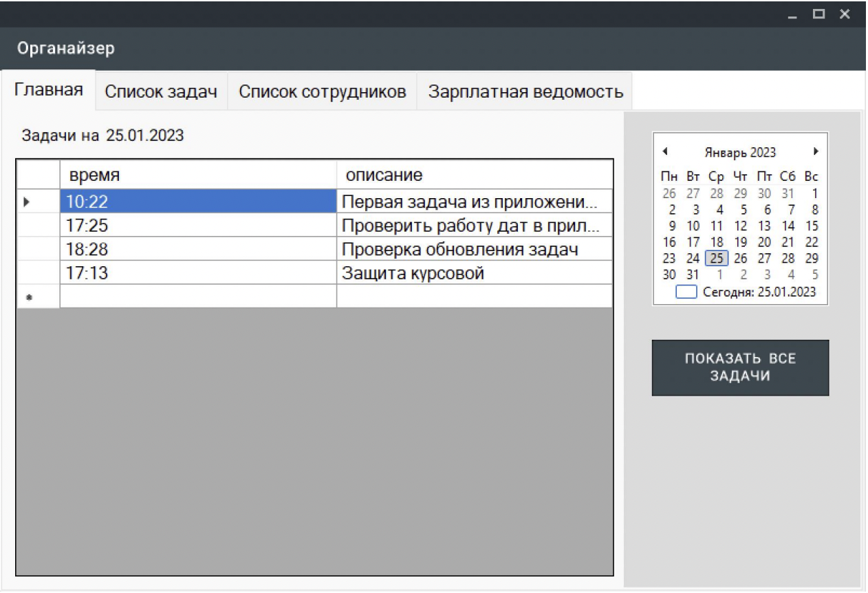Screen dimensions: 868x593
Task: Navigate to the previous month in the calendar
Action: coord(663,152)
